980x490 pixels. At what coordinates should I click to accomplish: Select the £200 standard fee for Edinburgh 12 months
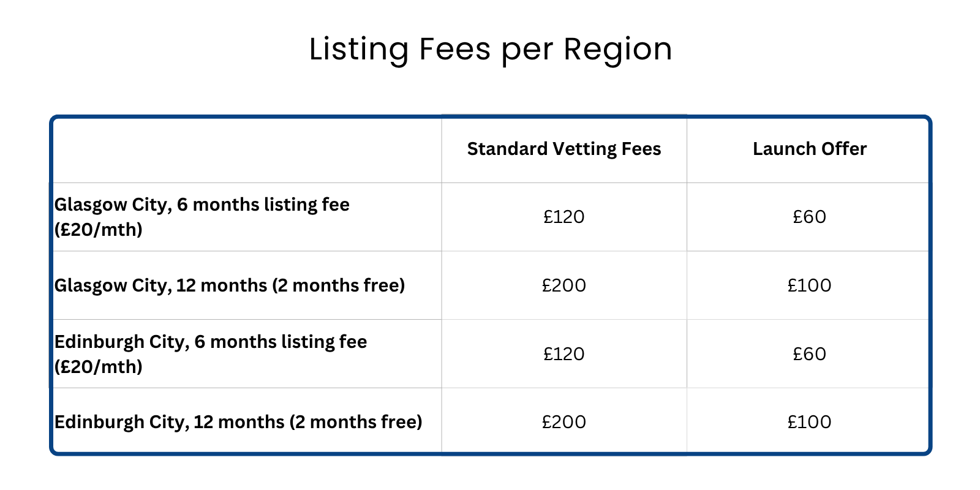click(564, 422)
